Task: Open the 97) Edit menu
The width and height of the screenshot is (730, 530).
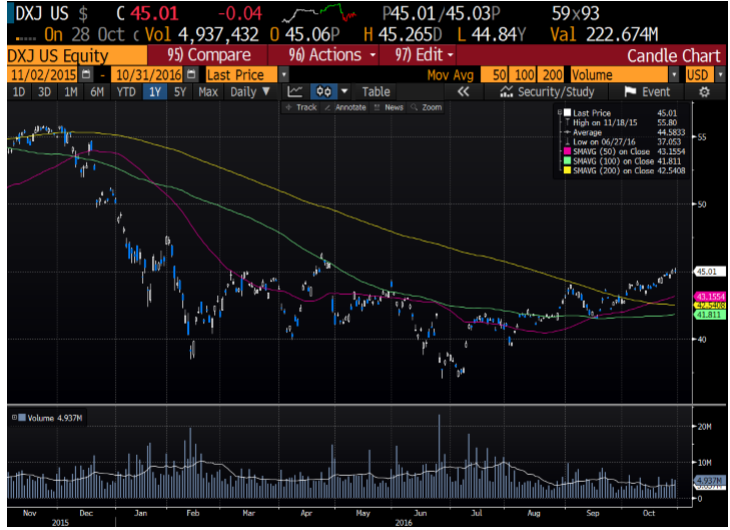Action: [424, 55]
